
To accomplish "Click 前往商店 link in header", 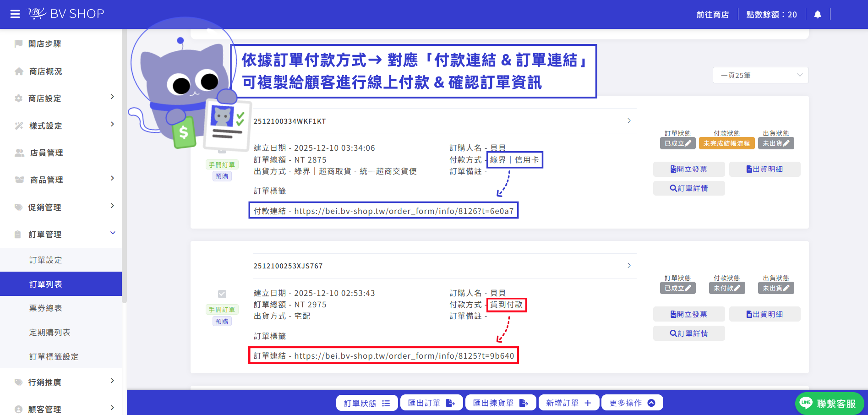I will (x=713, y=15).
